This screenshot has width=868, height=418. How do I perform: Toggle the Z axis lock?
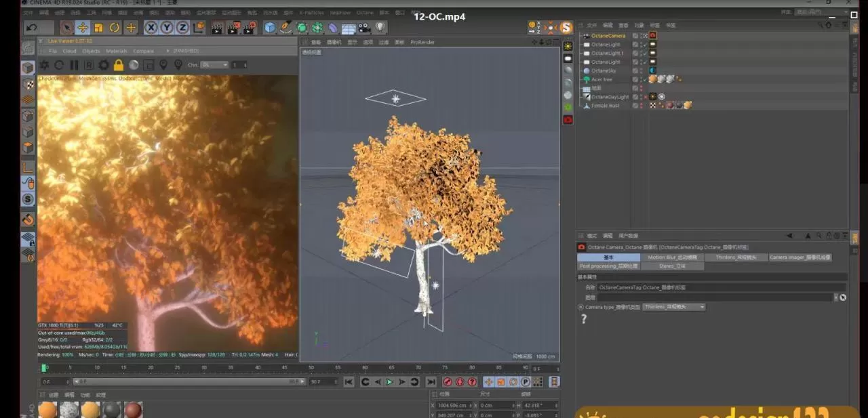click(182, 28)
